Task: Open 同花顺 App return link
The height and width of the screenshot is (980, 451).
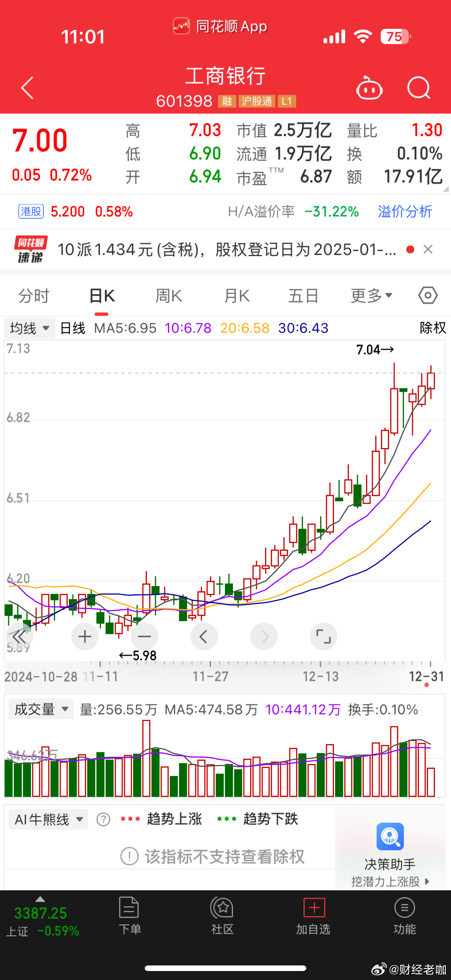Action: (220, 26)
